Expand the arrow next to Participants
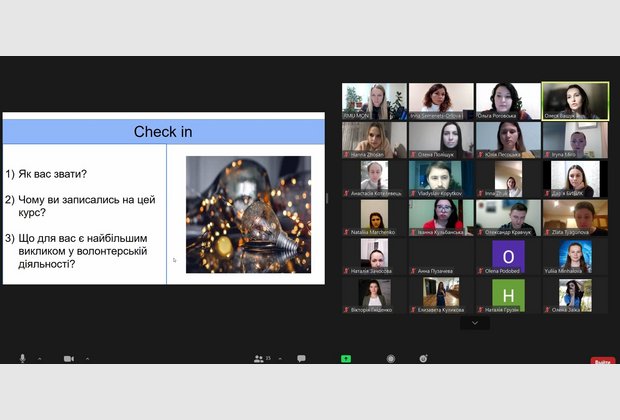 pyautogui.click(x=281, y=358)
